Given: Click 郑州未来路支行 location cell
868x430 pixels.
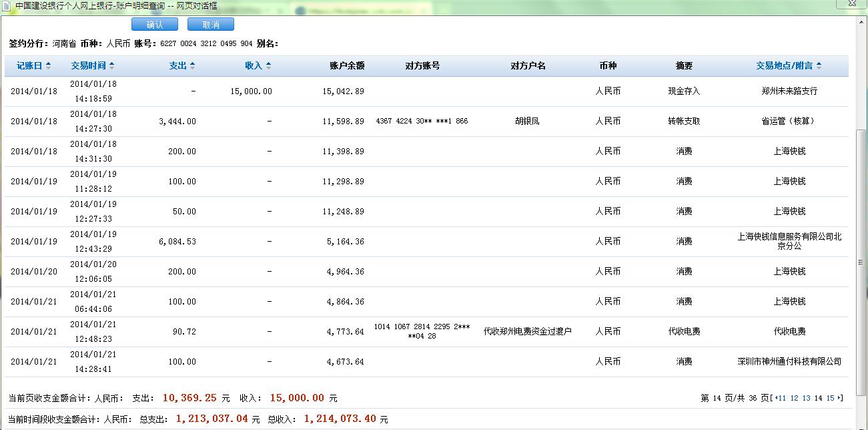Looking at the screenshot, I should (x=789, y=91).
